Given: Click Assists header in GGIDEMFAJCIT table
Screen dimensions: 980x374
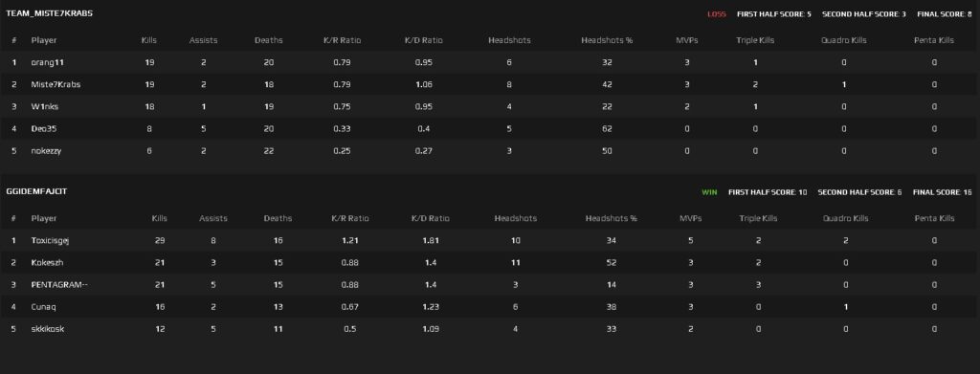Looking at the screenshot, I should [x=213, y=218].
